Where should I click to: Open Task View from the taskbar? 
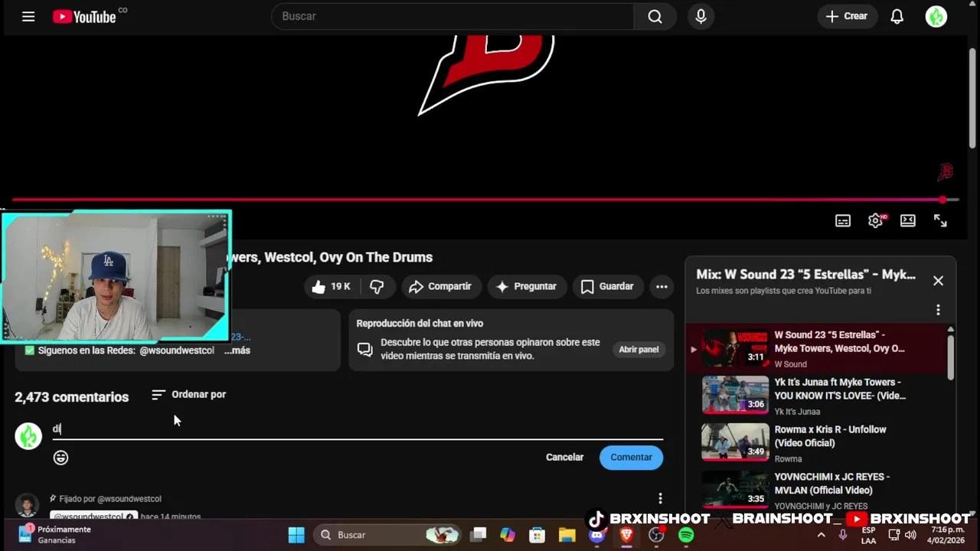[479, 535]
